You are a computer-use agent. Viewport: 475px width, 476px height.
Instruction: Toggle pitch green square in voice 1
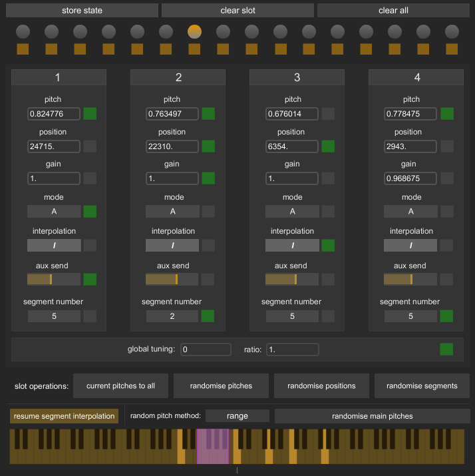click(90, 114)
